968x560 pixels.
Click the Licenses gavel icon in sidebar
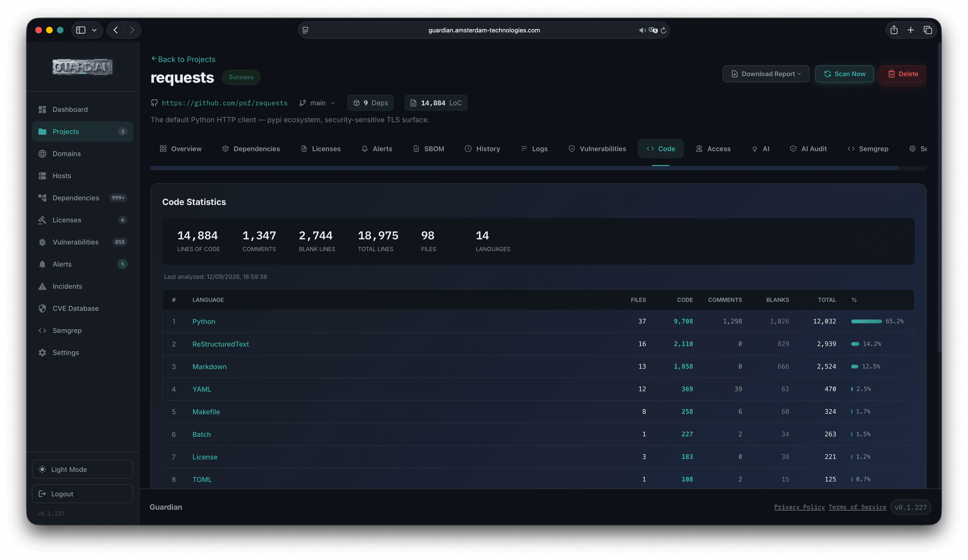[42, 220]
